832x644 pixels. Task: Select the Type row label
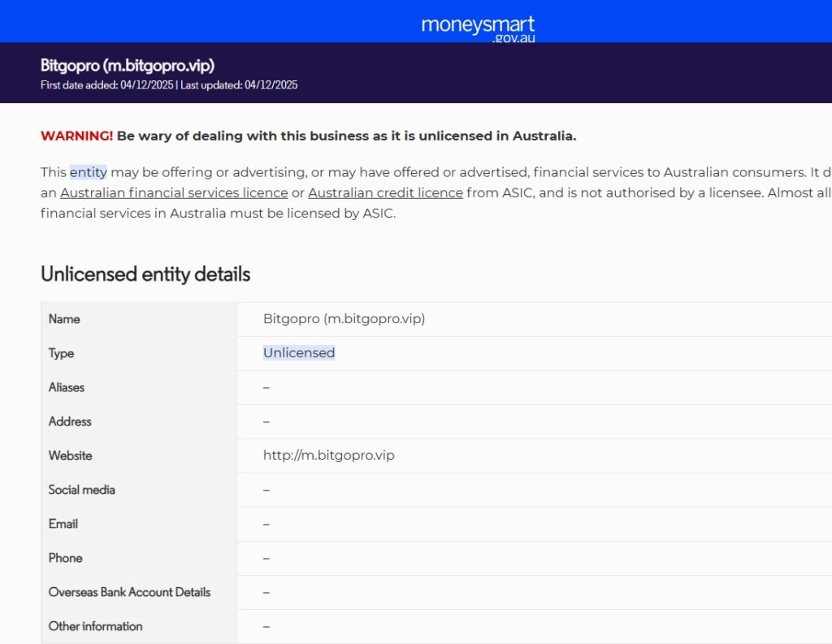[x=61, y=353]
